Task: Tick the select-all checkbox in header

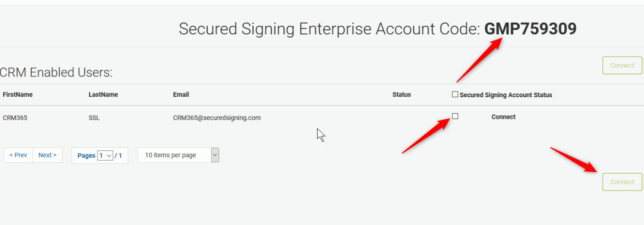Action: tap(455, 94)
